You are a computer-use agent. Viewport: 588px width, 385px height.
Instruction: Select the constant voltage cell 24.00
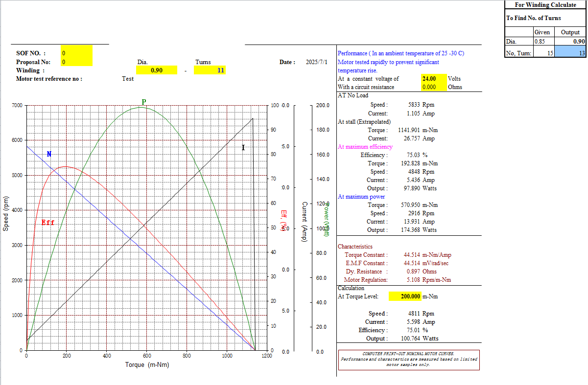(434, 79)
